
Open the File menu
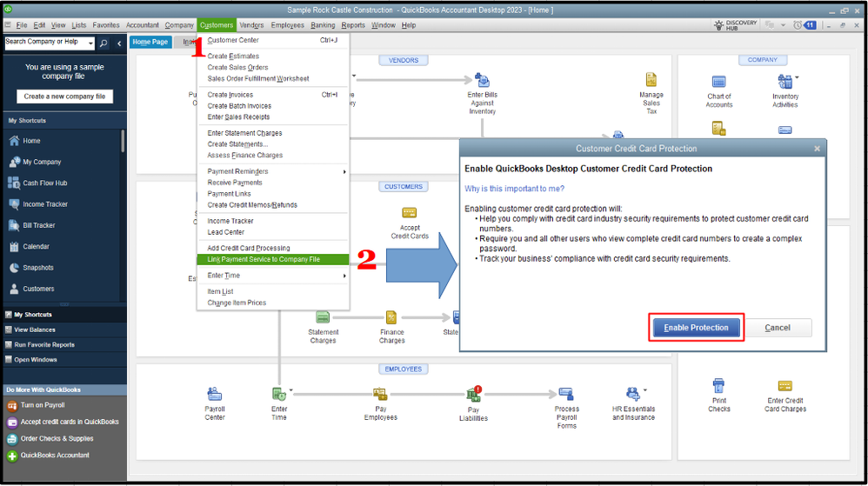pyautogui.click(x=22, y=25)
